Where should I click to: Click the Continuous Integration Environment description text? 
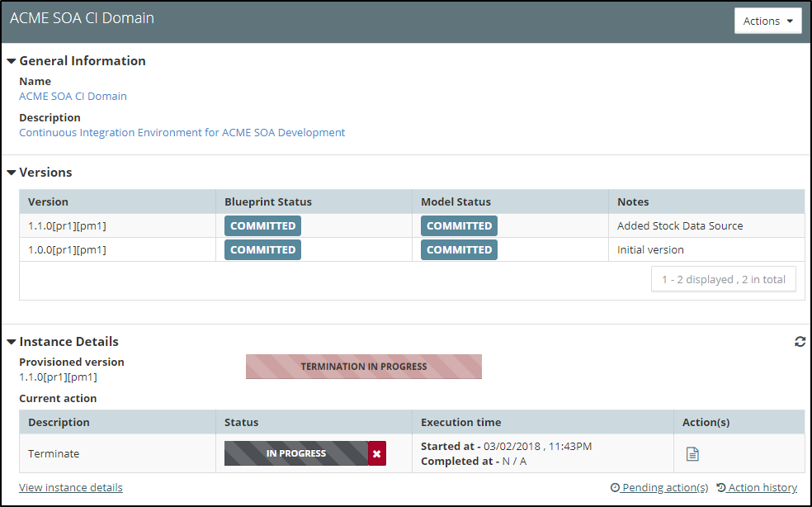[182, 132]
